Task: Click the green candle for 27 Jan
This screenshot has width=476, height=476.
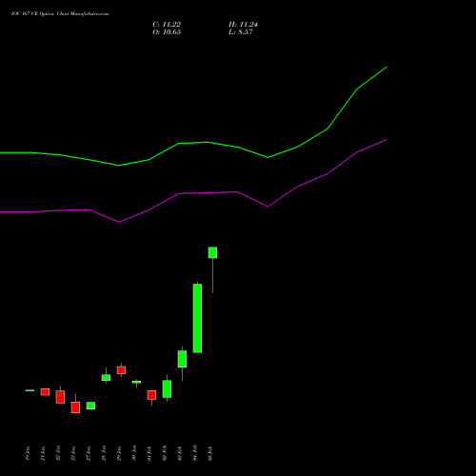Action: 90,406
